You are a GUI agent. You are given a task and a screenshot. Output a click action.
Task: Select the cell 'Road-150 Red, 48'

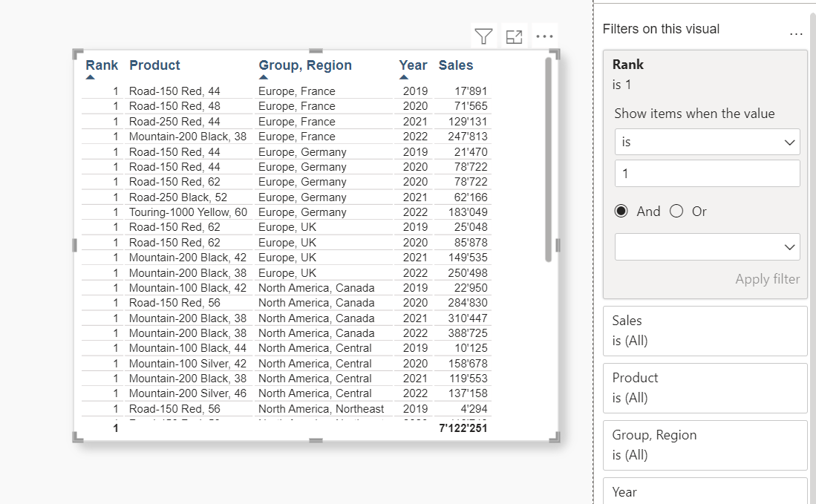174,106
